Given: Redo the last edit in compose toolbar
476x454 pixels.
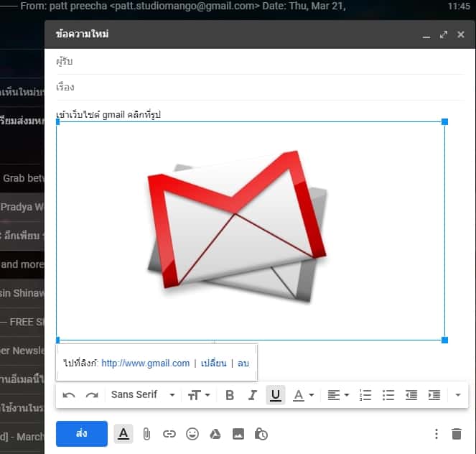Looking at the screenshot, I should coord(92,395).
